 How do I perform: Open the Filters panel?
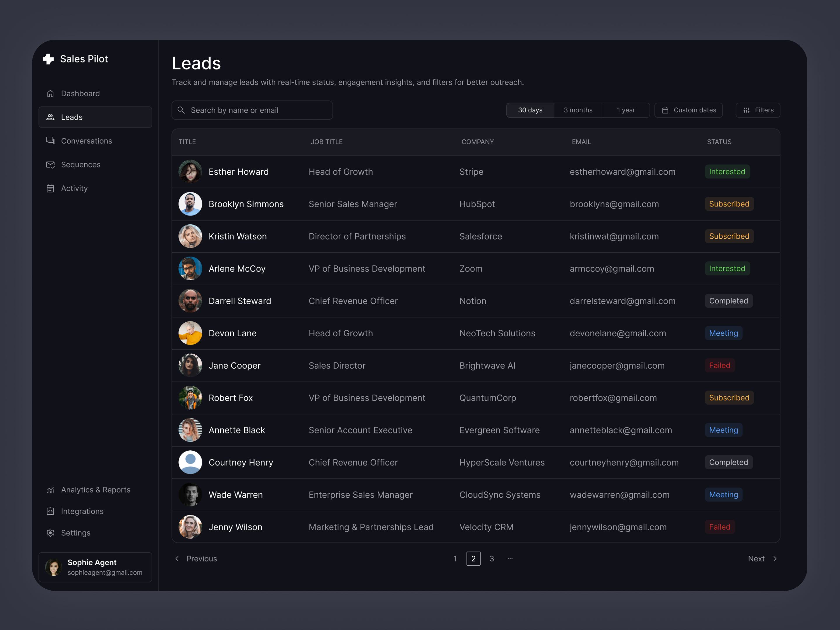point(758,110)
